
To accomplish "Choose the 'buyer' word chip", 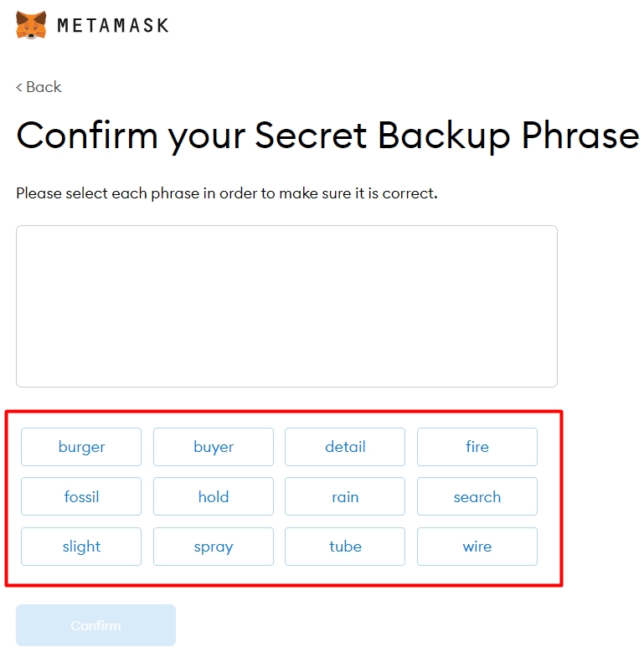I will (x=214, y=447).
